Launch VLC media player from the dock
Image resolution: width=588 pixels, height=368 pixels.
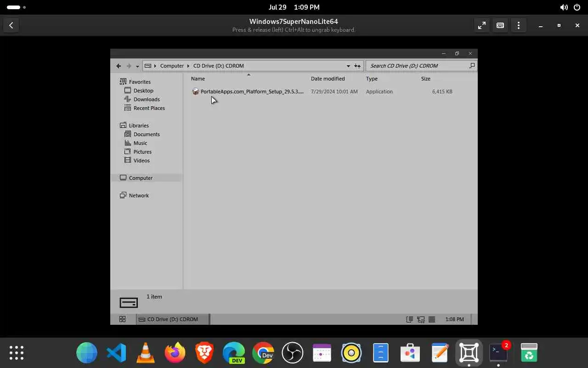click(146, 353)
